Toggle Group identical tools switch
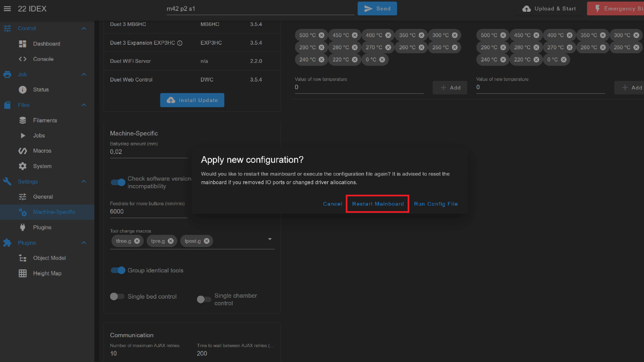The width and height of the screenshot is (644, 362). tap(118, 270)
